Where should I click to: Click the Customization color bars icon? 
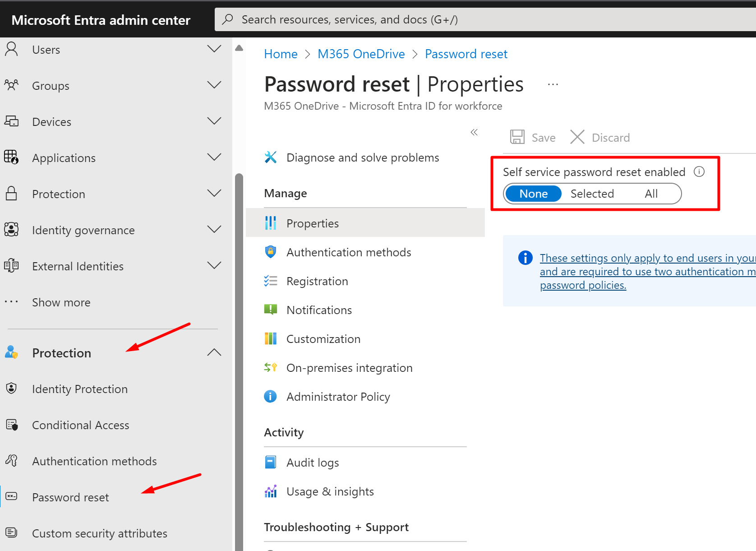271,338
